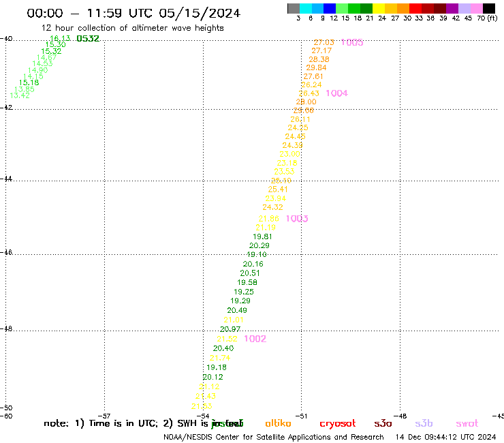The image size is (504, 443).
Task: Select wave height value 23.94
Action: (276, 198)
